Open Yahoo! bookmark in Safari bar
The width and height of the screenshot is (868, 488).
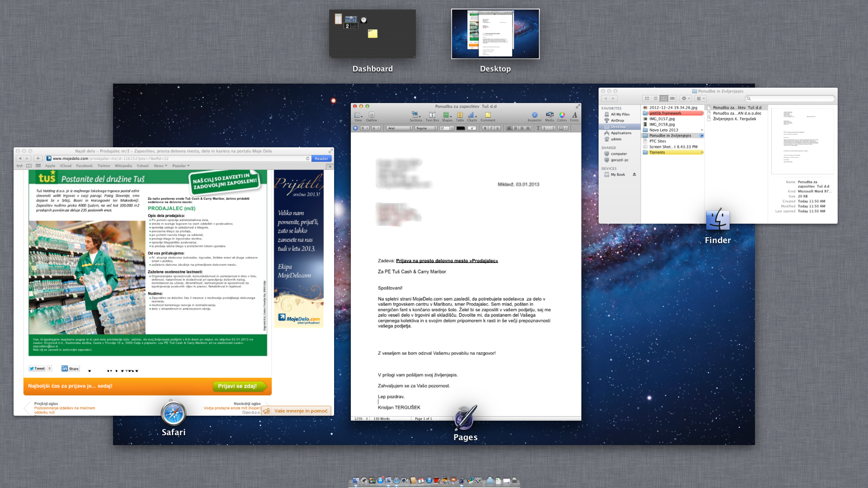143,166
